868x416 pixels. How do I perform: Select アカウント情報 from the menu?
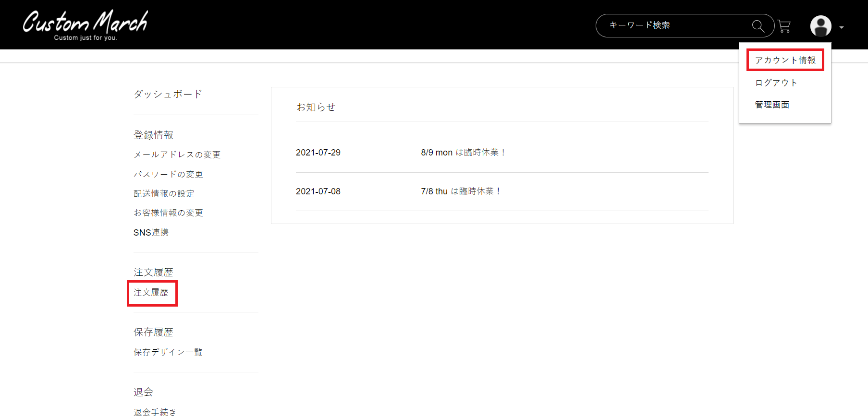click(785, 60)
